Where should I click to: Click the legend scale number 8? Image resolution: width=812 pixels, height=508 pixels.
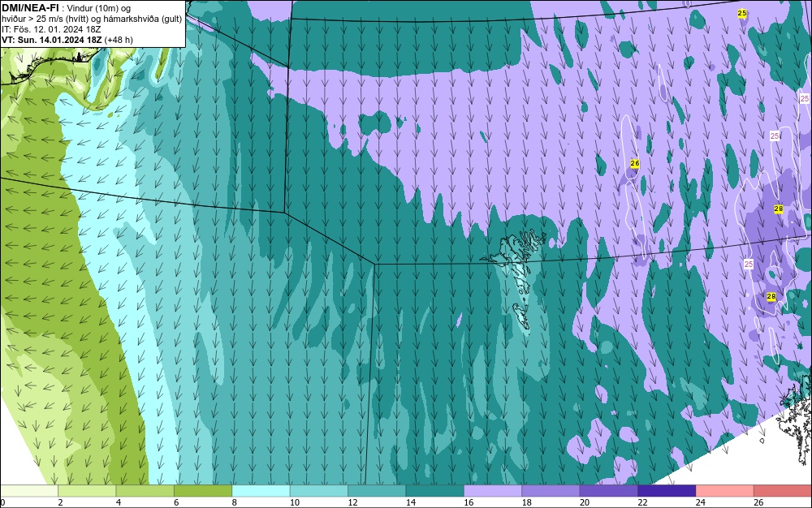[234, 502]
